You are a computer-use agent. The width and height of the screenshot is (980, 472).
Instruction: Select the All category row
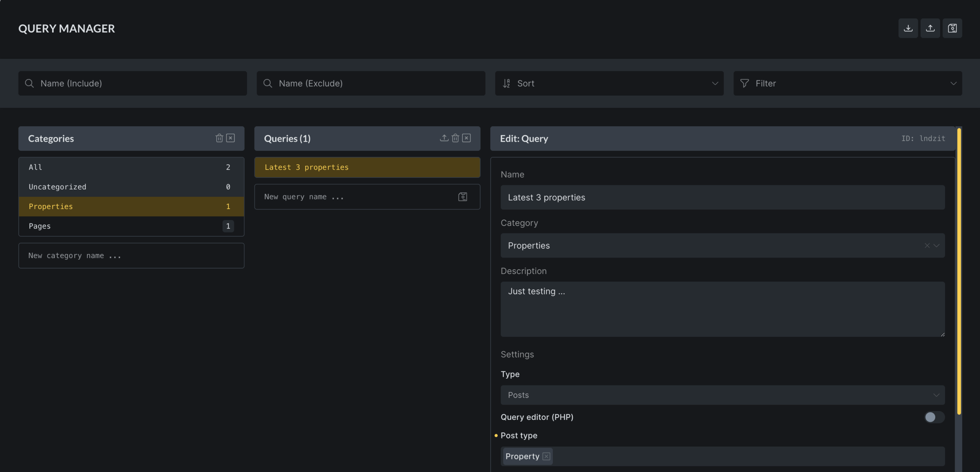pyautogui.click(x=131, y=167)
